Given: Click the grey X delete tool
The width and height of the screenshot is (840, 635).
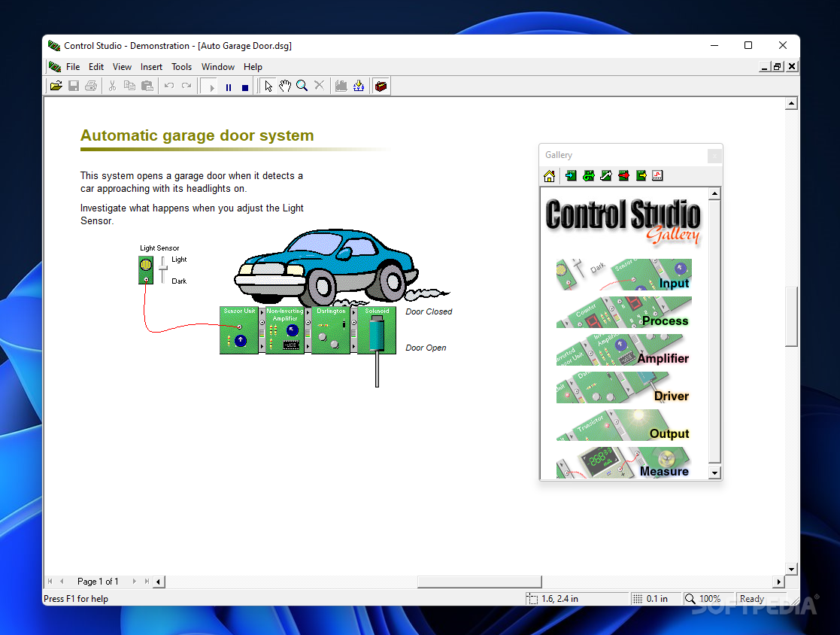Looking at the screenshot, I should [320, 85].
